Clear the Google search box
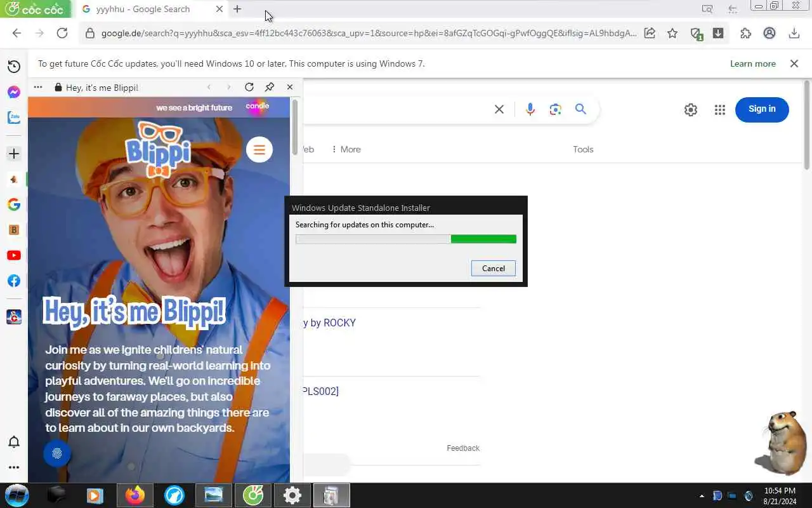 [499, 109]
